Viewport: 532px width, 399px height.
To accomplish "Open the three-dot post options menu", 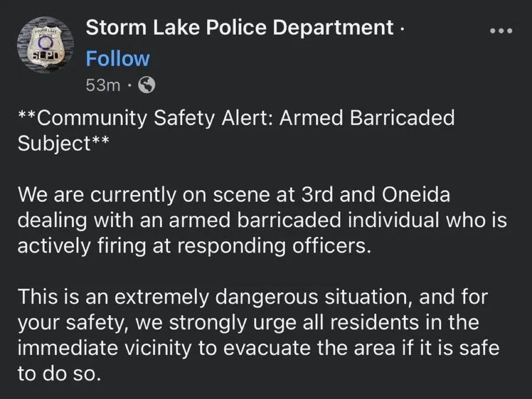I will pos(501,31).
